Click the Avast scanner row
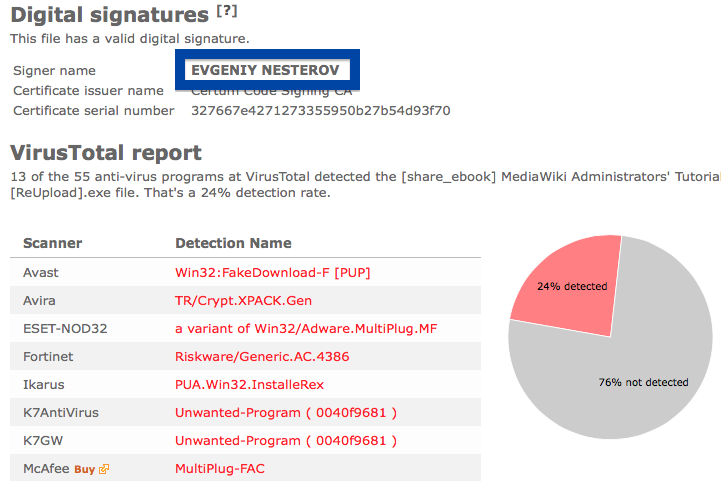Viewport: 721px width, 481px height. [x=246, y=273]
